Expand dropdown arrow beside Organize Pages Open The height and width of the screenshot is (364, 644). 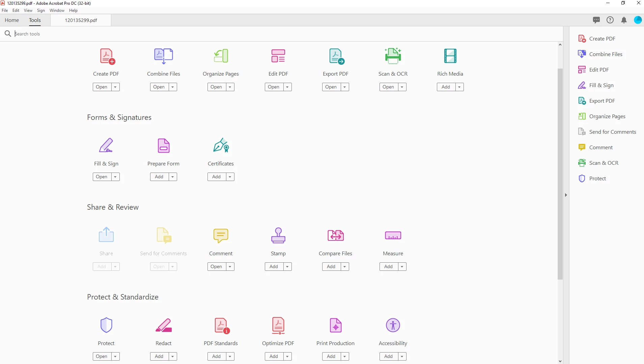(230, 87)
